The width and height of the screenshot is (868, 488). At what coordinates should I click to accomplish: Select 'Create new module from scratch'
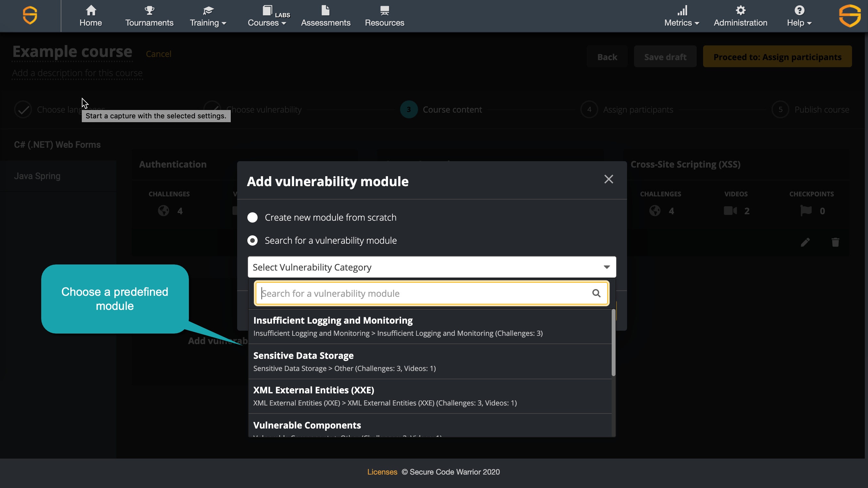pos(253,217)
